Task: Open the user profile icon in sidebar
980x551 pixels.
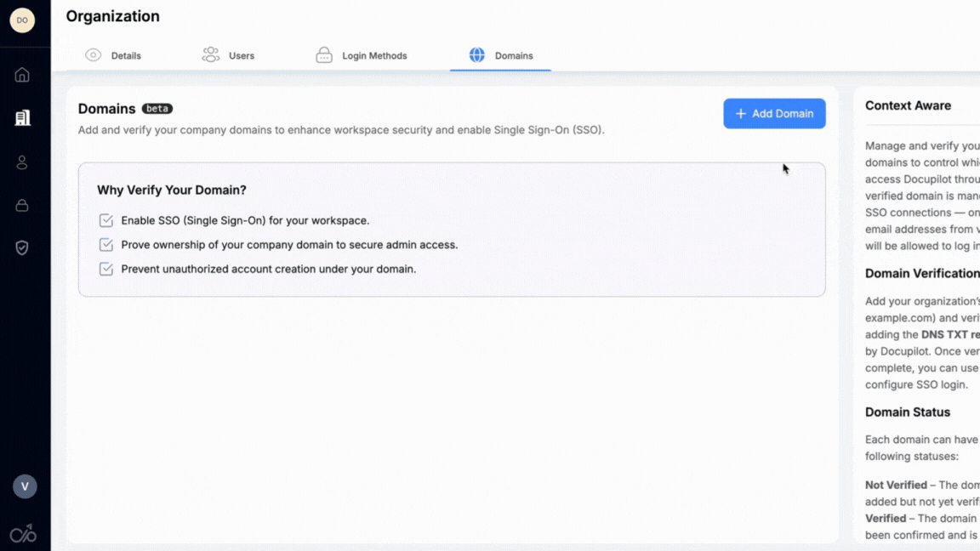Action: [x=22, y=162]
